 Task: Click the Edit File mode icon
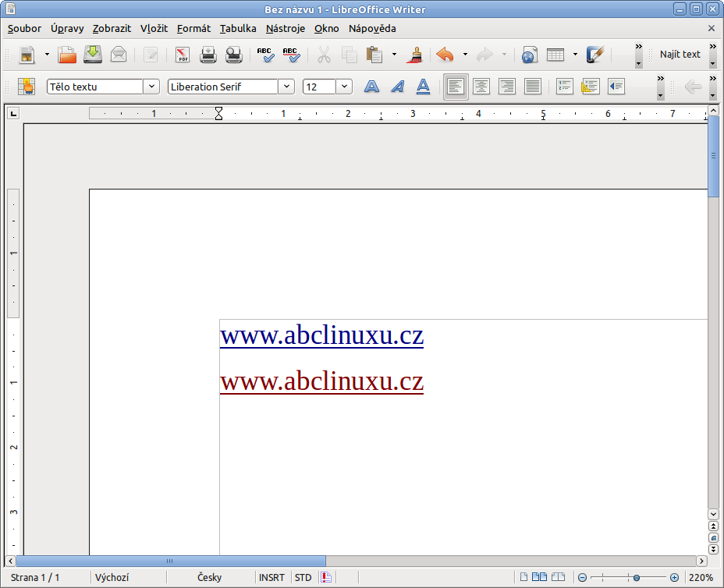click(151, 55)
